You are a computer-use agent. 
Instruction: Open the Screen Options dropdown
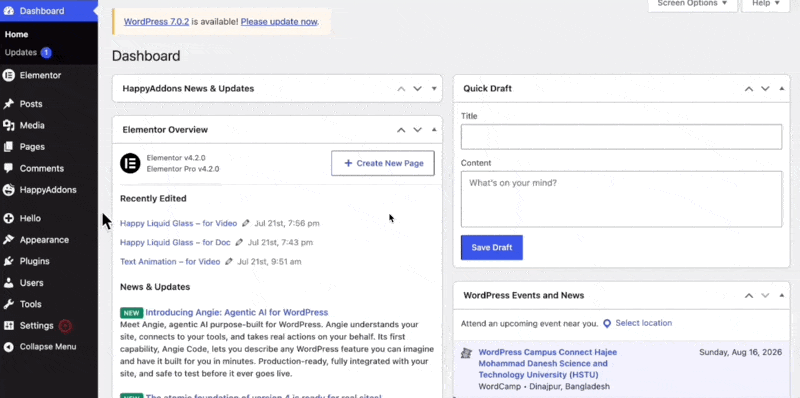(692, 4)
